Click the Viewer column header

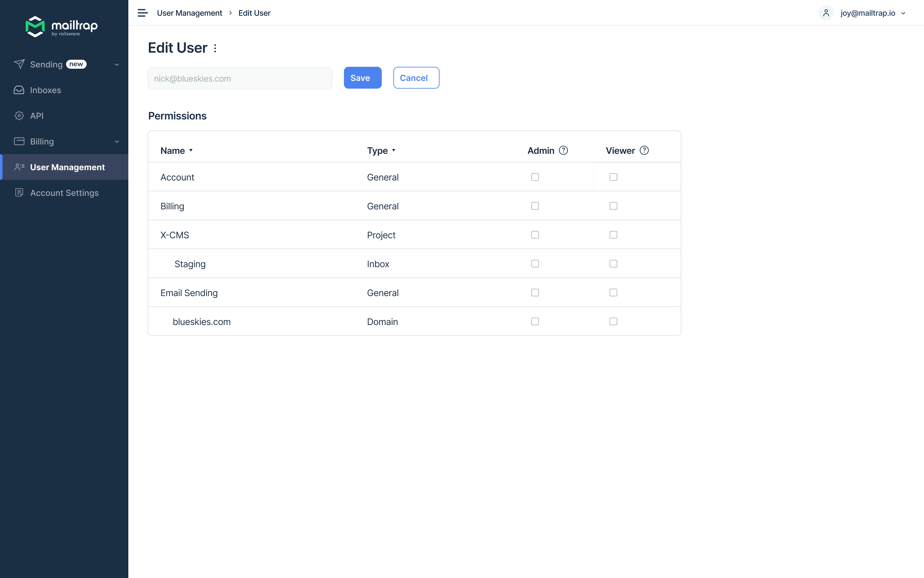pyautogui.click(x=620, y=151)
